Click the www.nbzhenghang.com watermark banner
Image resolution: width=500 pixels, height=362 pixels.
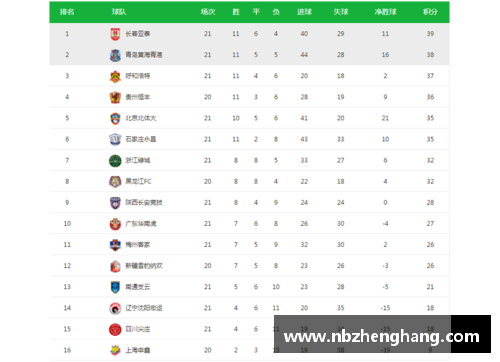click(x=382, y=334)
